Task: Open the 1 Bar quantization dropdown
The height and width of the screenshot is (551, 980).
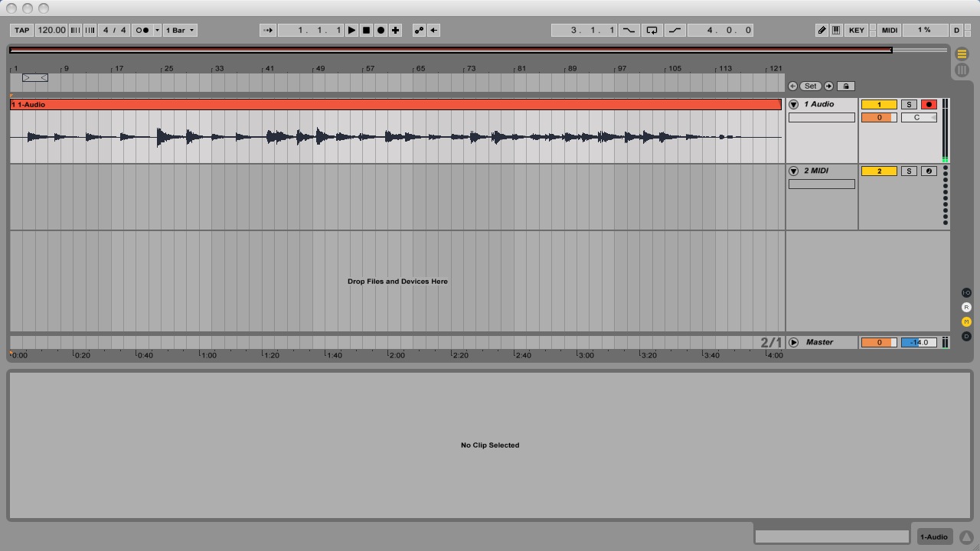Action: (181, 31)
